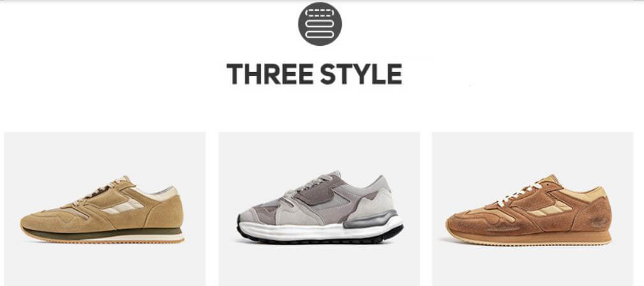Image resolution: width=644 pixels, height=286 pixels.
Task: Click the olive green midsole stripe on tan sneaker
Action: click(103, 234)
